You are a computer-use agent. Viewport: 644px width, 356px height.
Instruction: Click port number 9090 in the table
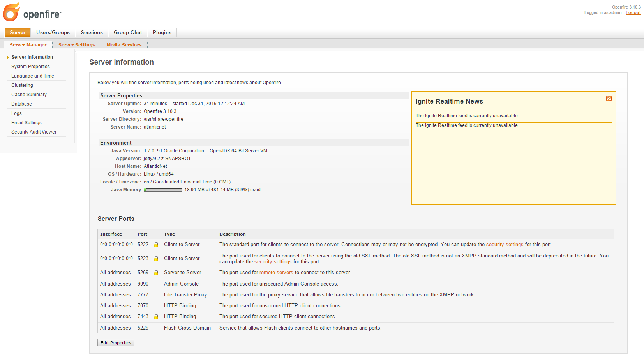pyautogui.click(x=143, y=284)
